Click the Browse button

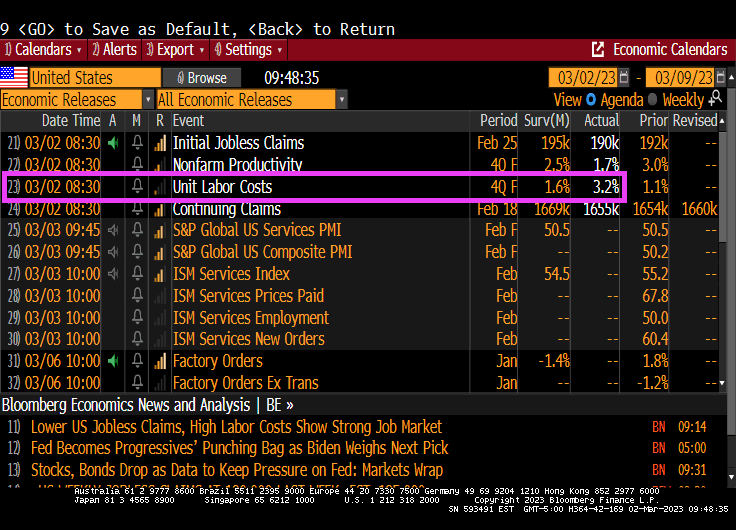pyautogui.click(x=201, y=77)
